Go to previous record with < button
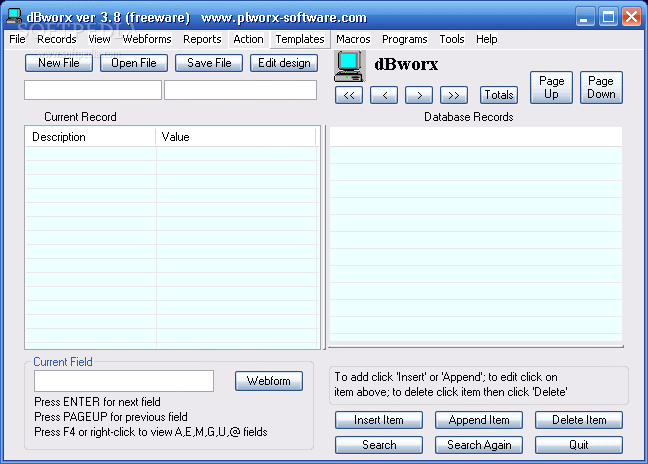The image size is (648, 464). click(384, 95)
